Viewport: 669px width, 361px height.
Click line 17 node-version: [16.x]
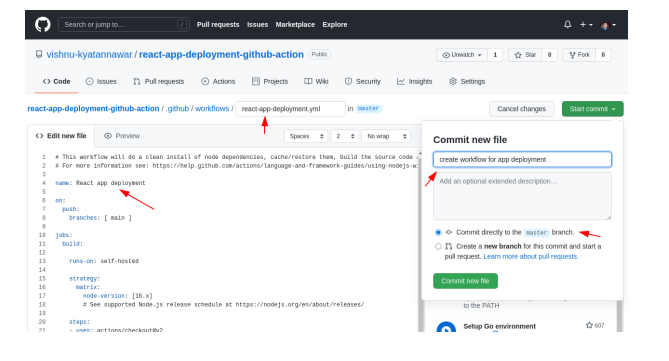[x=117, y=296]
